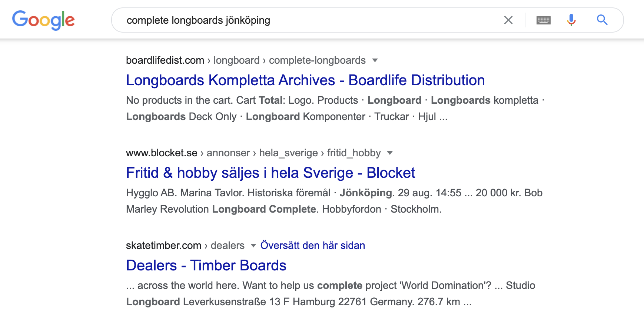Clear the search query with the X icon
Image resolution: width=644 pixels, height=323 pixels.
click(x=508, y=20)
